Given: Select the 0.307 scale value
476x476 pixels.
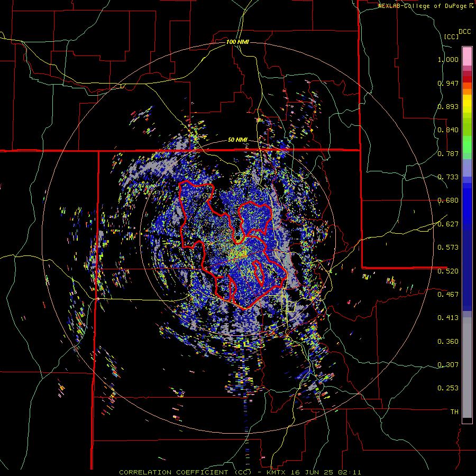Looking at the screenshot, I should pos(448,364).
